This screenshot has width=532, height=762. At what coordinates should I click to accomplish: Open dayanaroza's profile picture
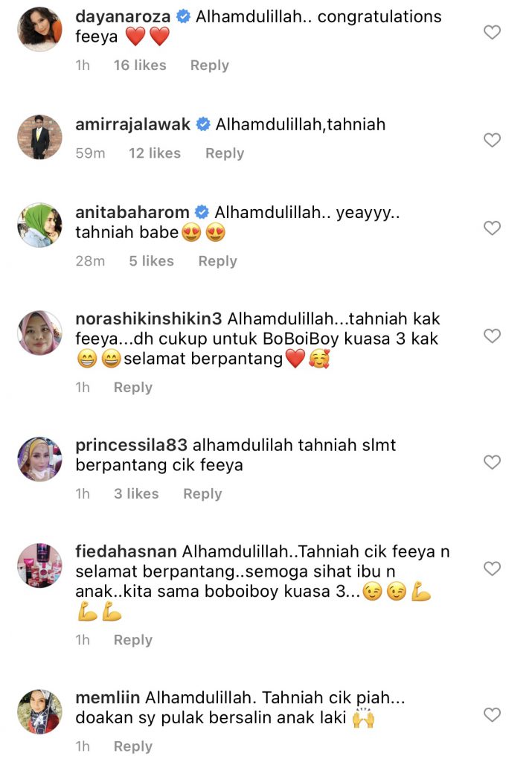point(40,29)
